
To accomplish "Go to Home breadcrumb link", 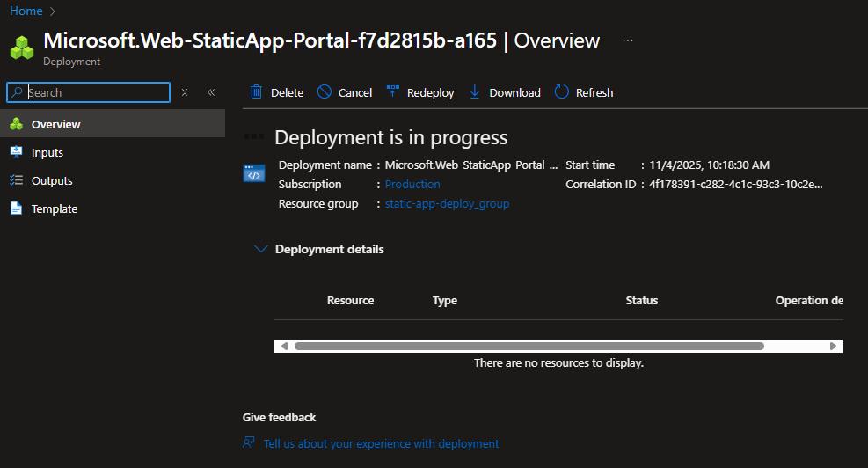I will pos(26,11).
